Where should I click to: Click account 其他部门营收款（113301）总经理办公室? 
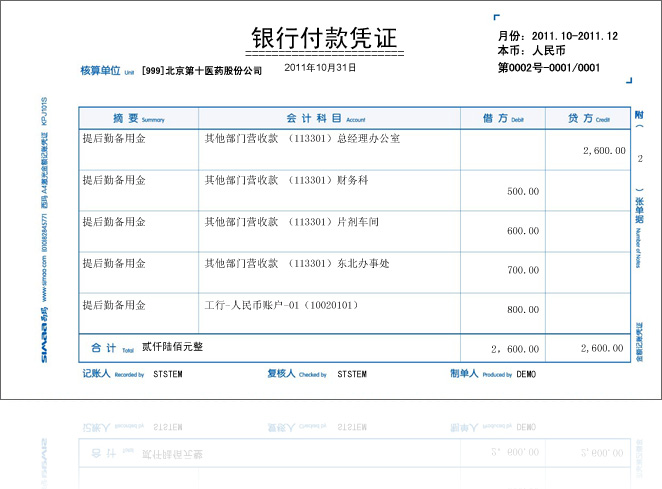(x=302, y=139)
